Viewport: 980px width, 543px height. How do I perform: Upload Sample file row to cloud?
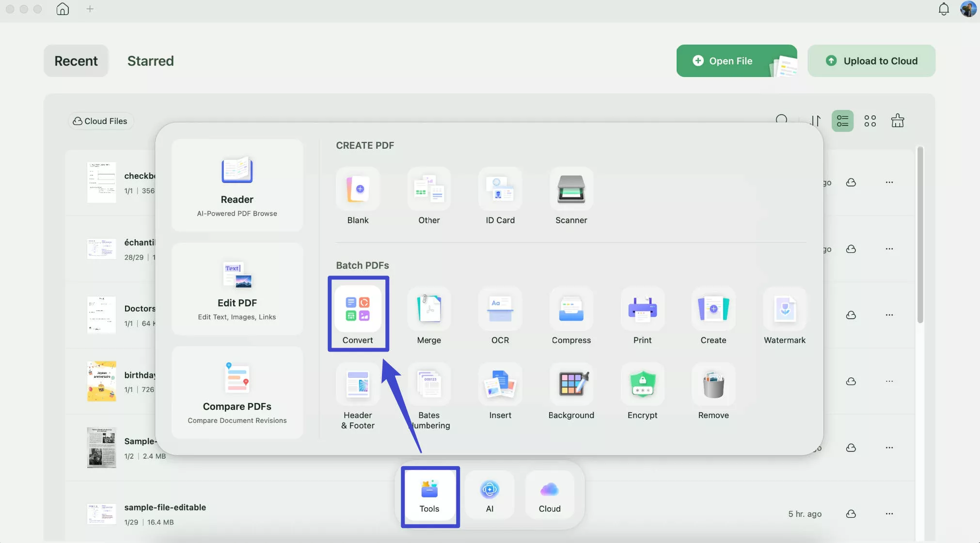pos(851,448)
